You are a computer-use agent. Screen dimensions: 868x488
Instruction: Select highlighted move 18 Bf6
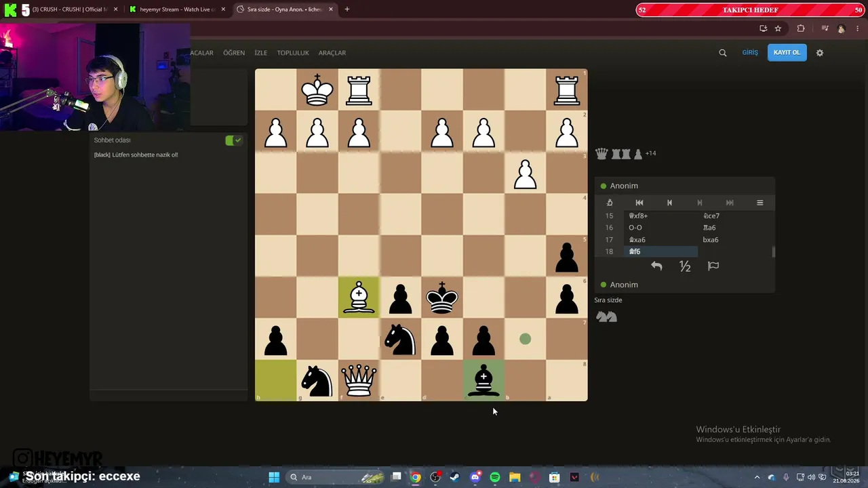660,251
